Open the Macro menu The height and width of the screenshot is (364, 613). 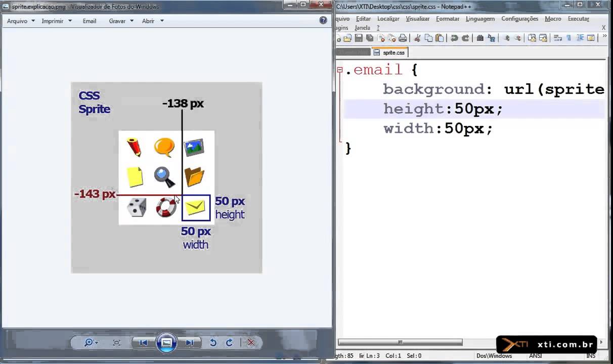[x=553, y=19]
